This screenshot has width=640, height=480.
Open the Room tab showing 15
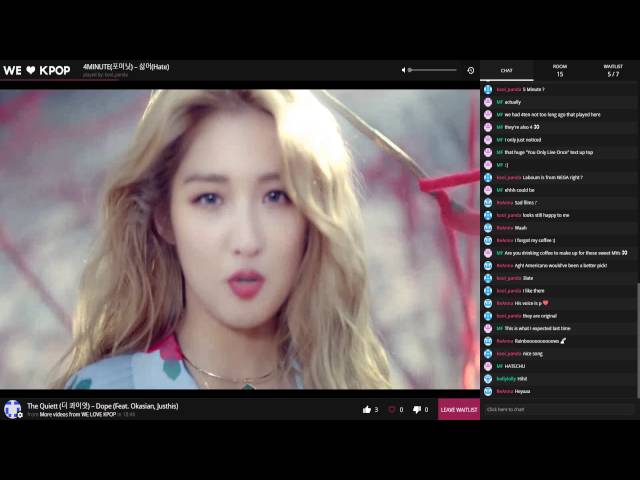click(560, 71)
